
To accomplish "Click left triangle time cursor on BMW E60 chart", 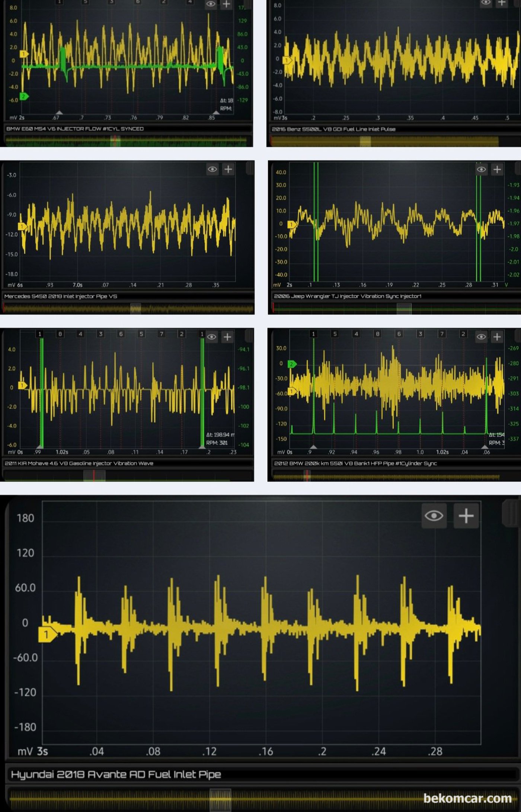I will coord(59,112).
